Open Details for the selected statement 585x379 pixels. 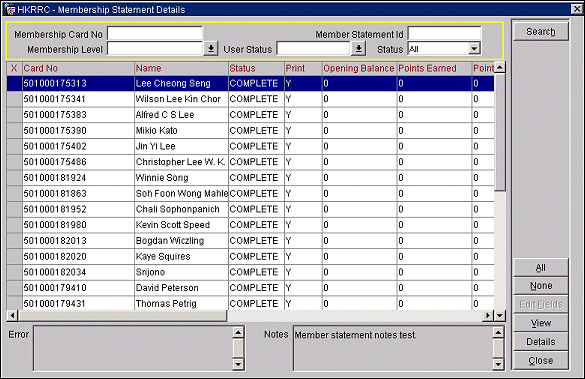coord(541,342)
